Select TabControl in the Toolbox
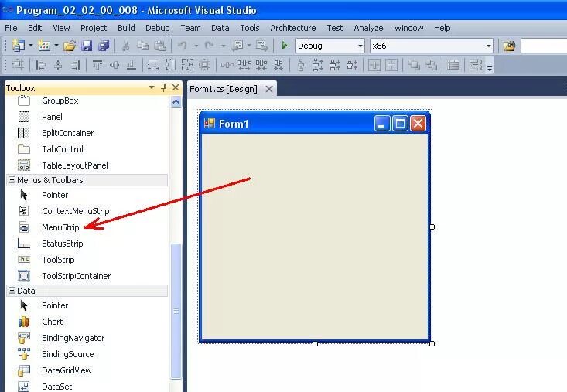The height and width of the screenshot is (392, 567). (x=63, y=149)
